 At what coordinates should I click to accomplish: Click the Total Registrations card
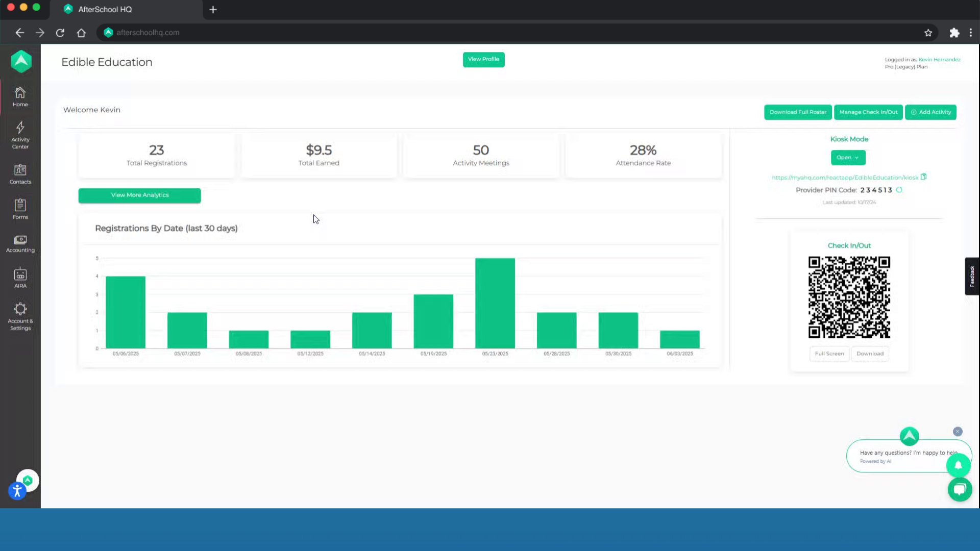coord(157,156)
